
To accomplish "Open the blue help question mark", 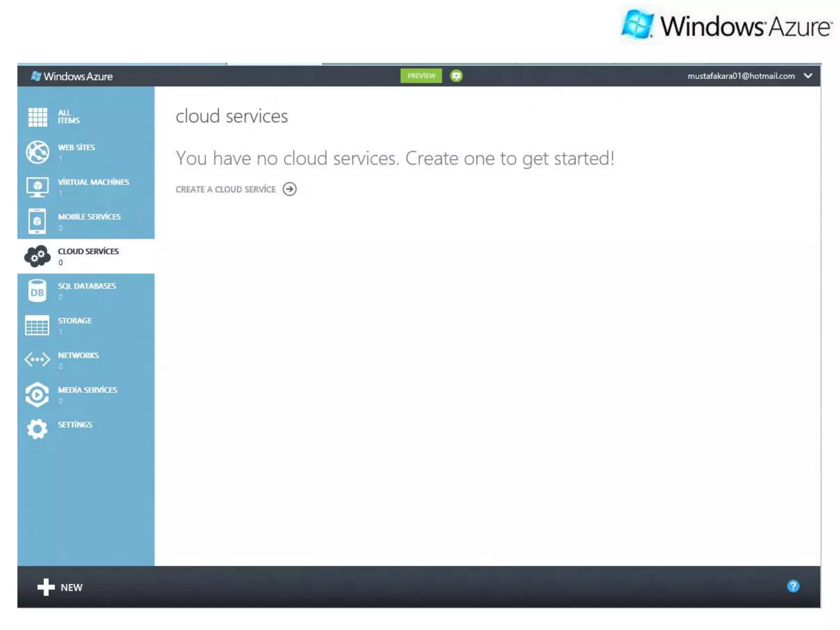I will (793, 586).
